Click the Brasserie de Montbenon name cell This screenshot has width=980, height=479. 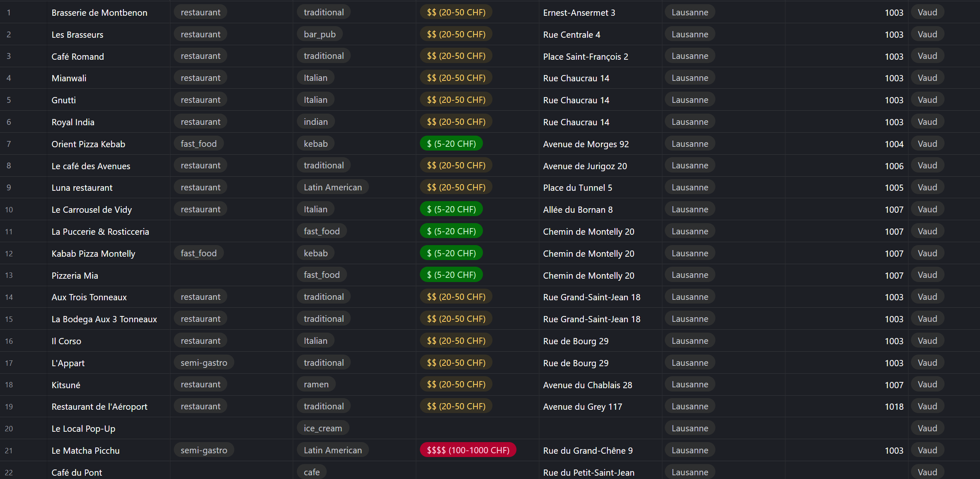tap(99, 12)
